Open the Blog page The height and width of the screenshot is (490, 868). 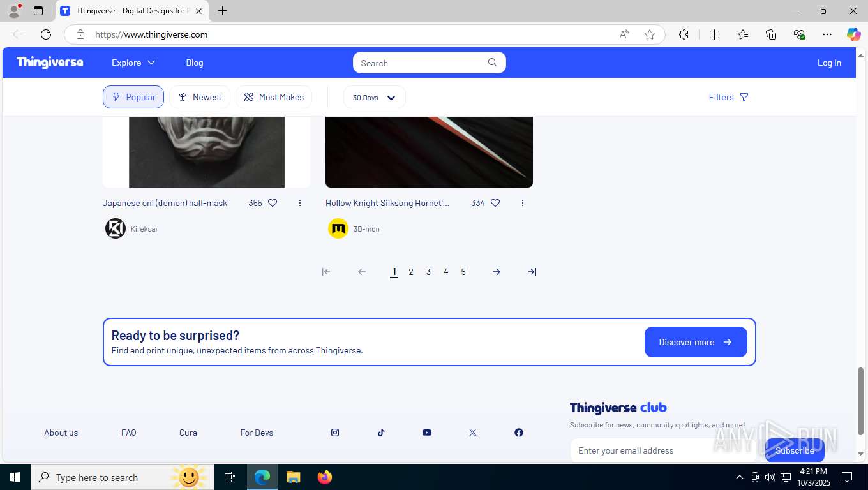click(195, 63)
